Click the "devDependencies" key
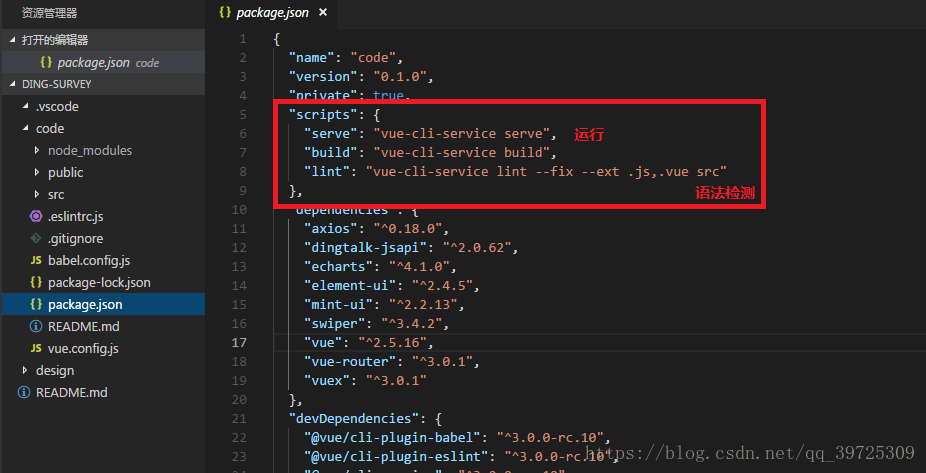This screenshot has height=473, width=926. 354,419
